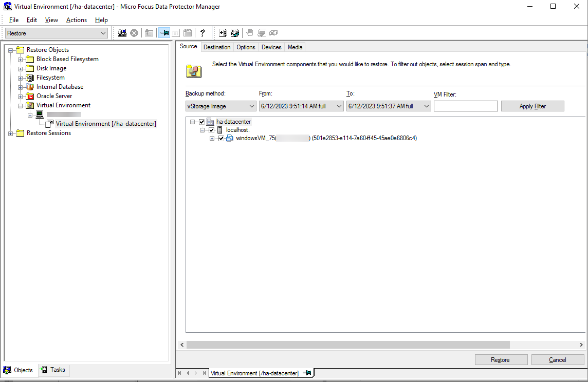588x382 pixels.
Task: Expand the Disk Image node
Action: point(20,68)
